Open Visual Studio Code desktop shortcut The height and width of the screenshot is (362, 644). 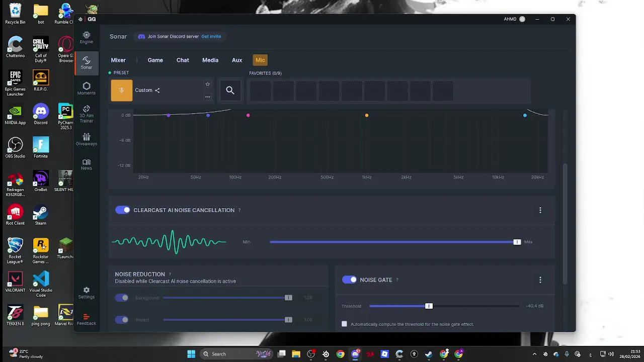point(41,284)
